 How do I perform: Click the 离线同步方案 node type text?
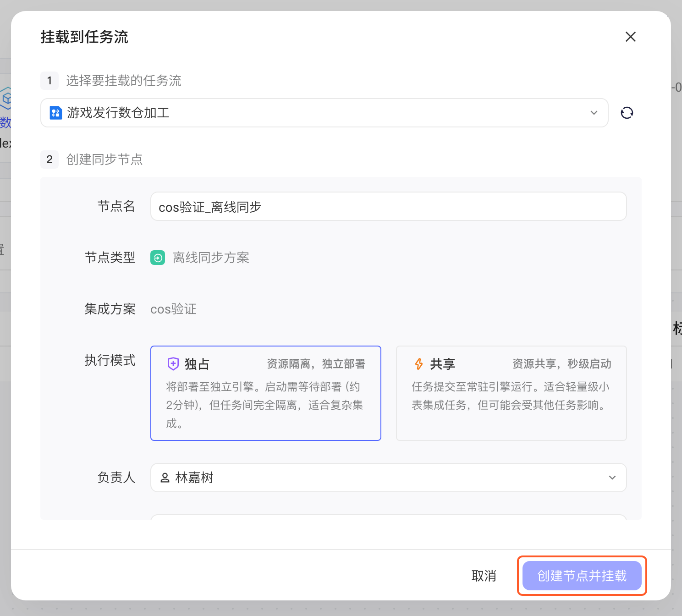[x=211, y=258]
